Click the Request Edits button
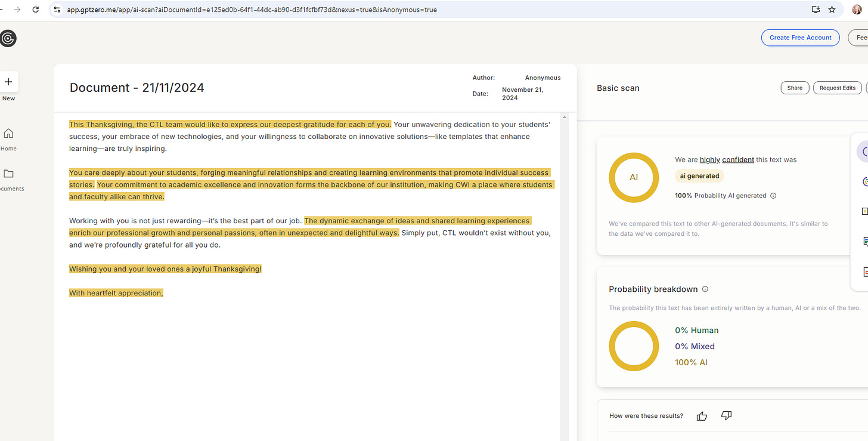The width and height of the screenshot is (868, 441). [x=837, y=88]
